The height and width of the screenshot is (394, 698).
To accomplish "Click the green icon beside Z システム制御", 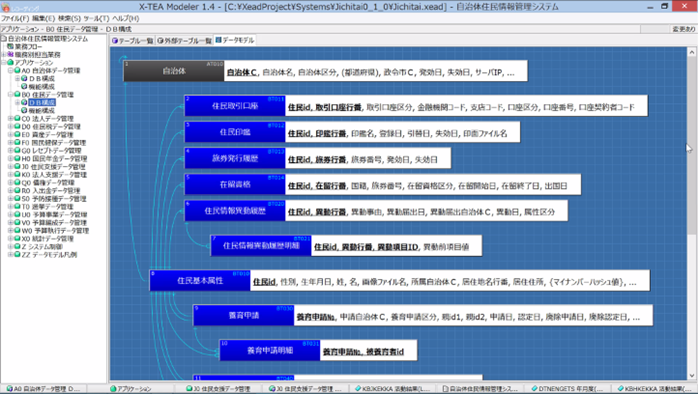I will point(17,247).
